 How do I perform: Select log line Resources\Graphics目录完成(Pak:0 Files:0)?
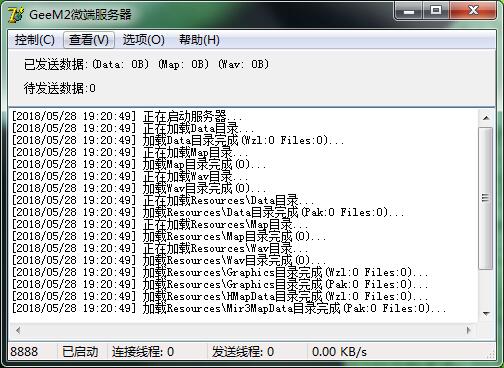[x=220, y=284]
